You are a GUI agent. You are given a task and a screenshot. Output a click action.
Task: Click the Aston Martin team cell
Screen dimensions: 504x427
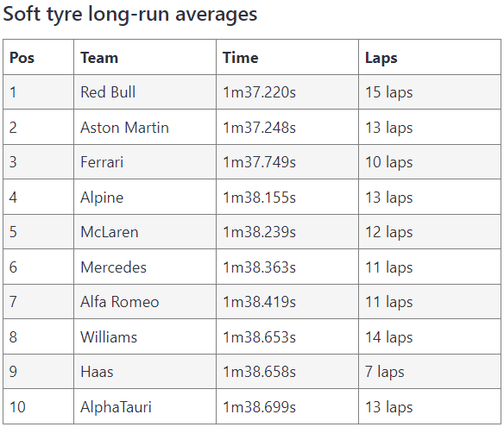pyautogui.click(x=145, y=127)
